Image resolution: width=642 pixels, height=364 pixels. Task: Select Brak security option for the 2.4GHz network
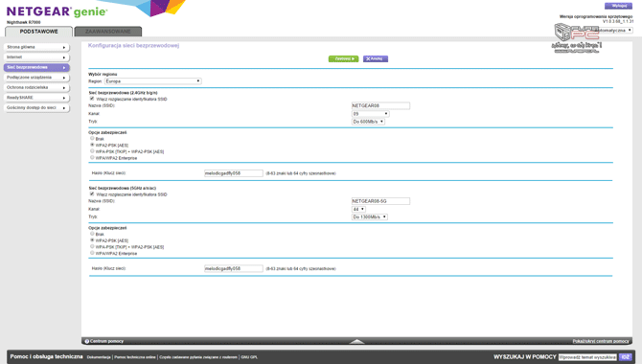[92, 138]
